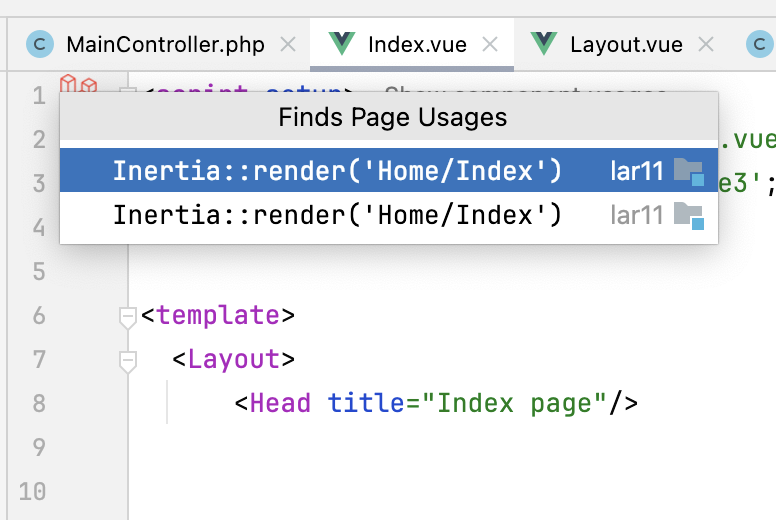Collapse the template block fold marker
This screenshot has width=776, height=520.
pos(128,317)
